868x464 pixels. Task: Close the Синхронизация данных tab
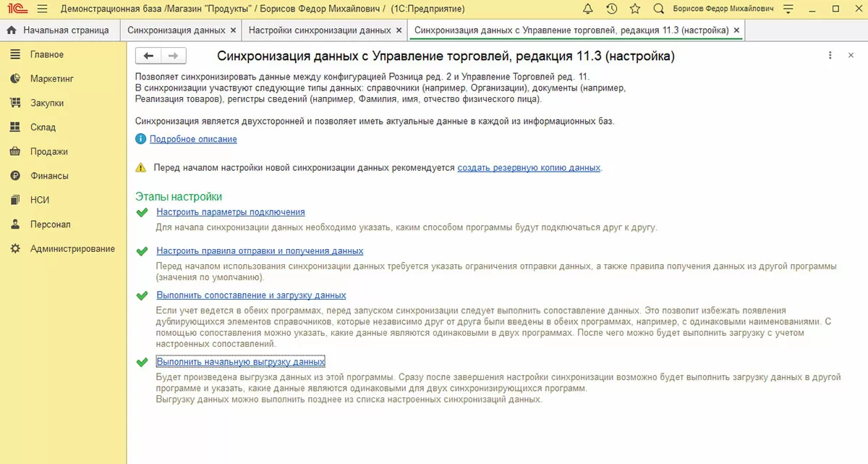[x=232, y=30]
